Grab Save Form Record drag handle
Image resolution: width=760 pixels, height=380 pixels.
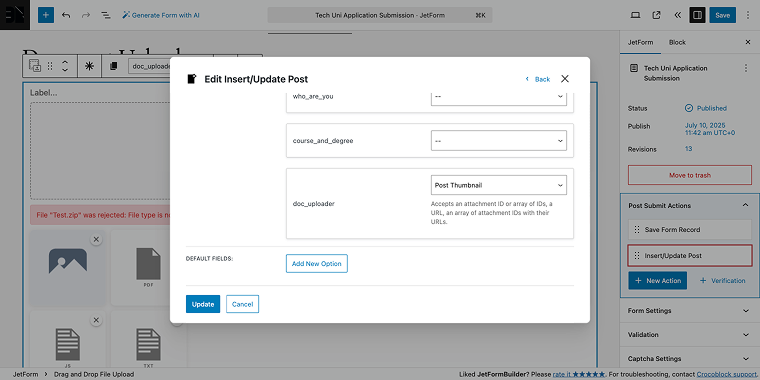[637, 230]
